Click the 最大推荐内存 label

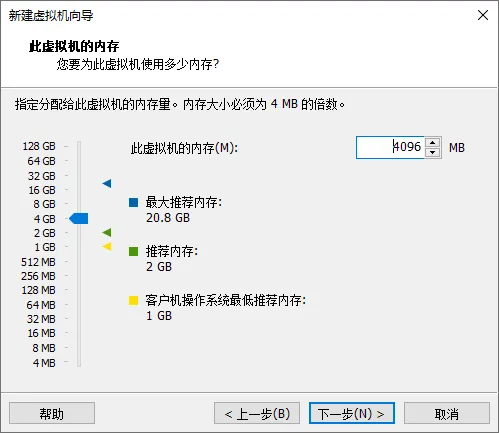tap(183, 202)
